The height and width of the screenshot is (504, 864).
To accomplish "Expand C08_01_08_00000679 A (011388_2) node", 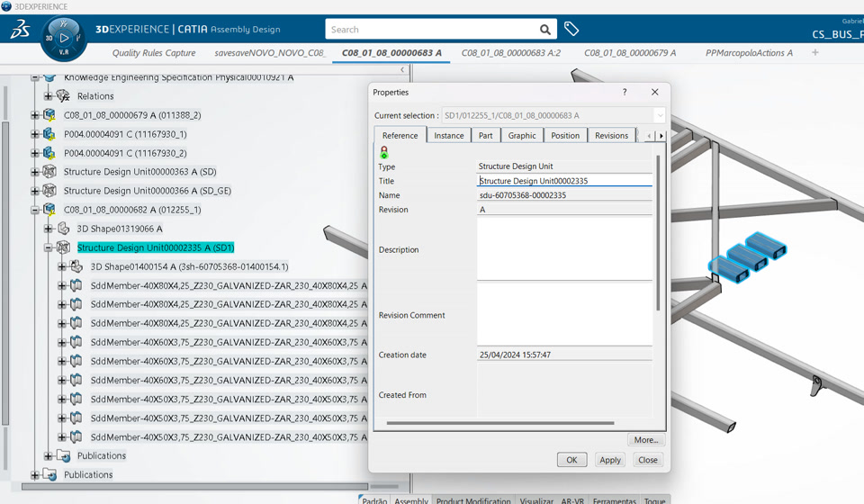I will tap(35, 115).
